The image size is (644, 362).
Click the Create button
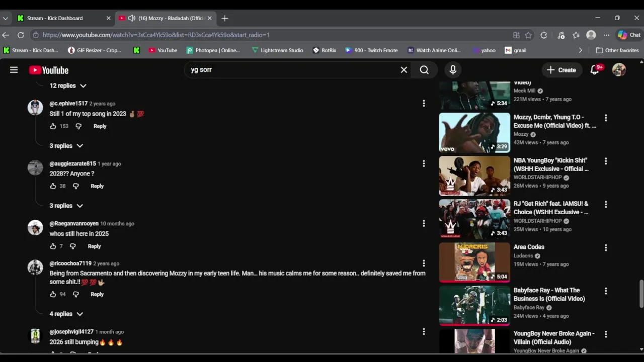pyautogui.click(x=561, y=70)
